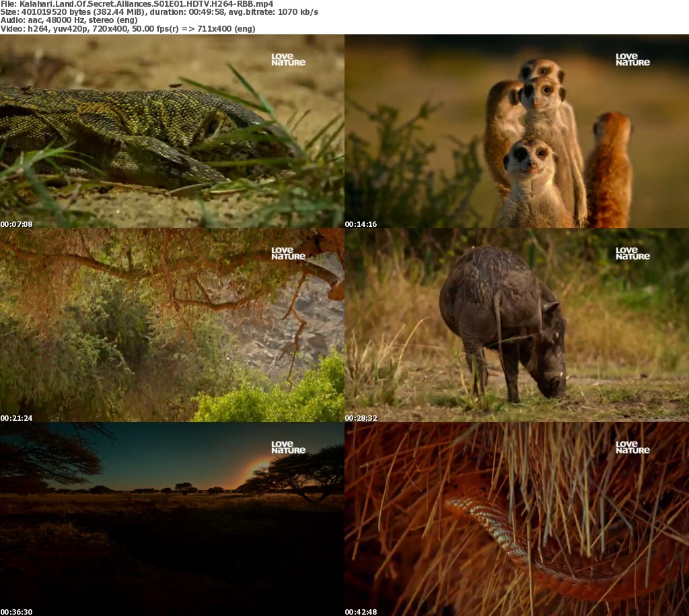Click the 00:42:48 timestamp
The height and width of the screenshot is (616, 689).
pos(361,612)
